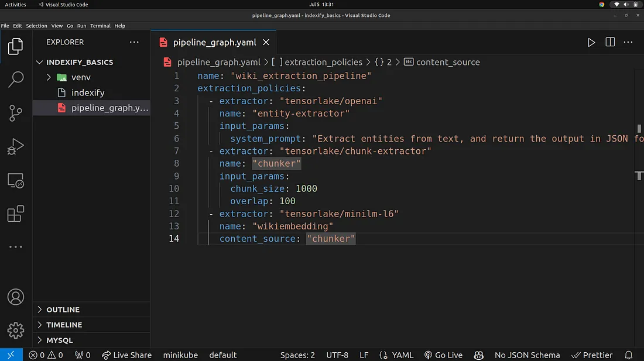Open the Terminal menu

[100, 26]
